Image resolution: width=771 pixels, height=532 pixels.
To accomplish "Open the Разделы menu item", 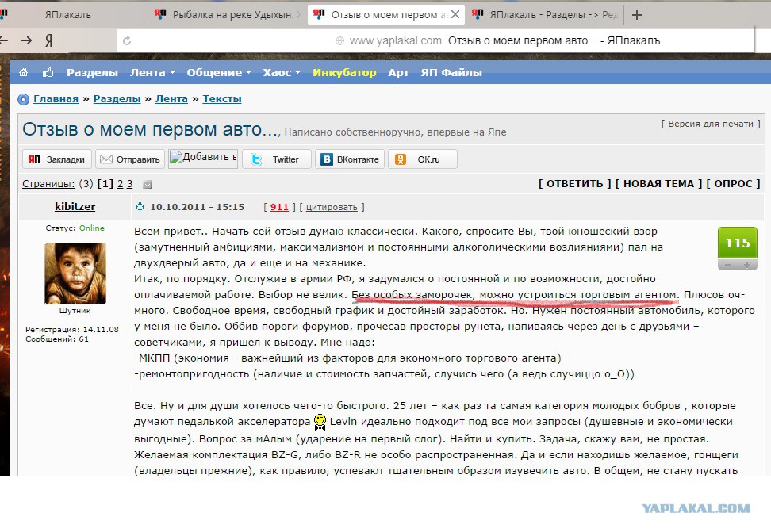I will (x=92, y=73).
